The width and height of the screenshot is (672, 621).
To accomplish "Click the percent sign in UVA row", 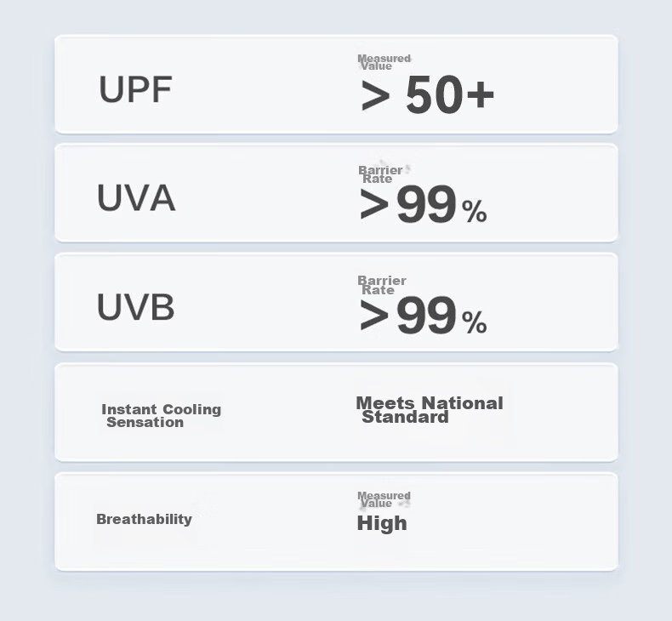I will click(x=475, y=211).
